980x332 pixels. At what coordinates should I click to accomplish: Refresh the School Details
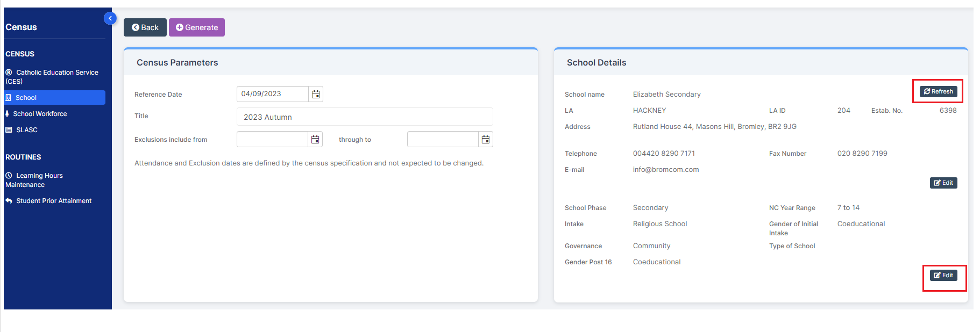click(x=938, y=91)
